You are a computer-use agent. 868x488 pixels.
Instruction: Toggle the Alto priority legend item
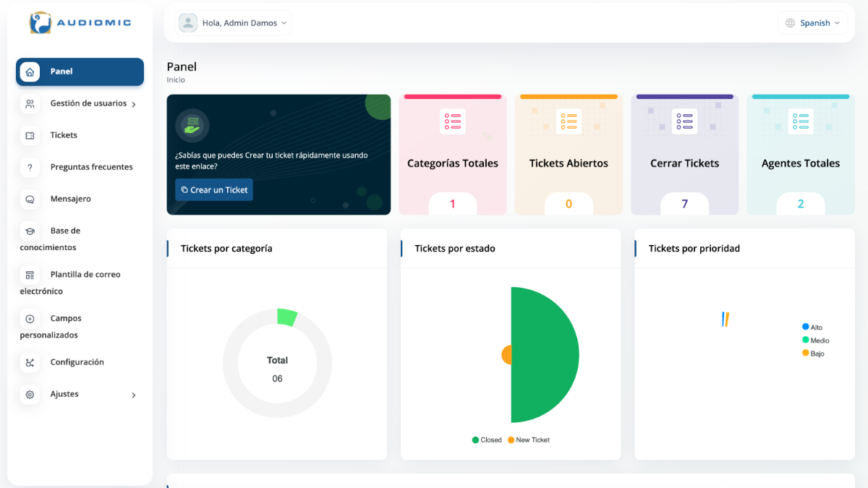(x=812, y=328)
